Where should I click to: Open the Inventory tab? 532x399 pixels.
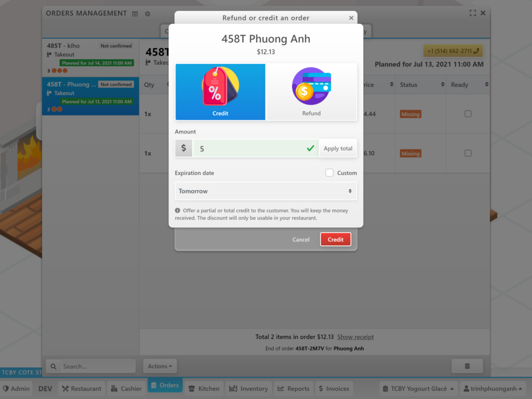tap(249, 389)
